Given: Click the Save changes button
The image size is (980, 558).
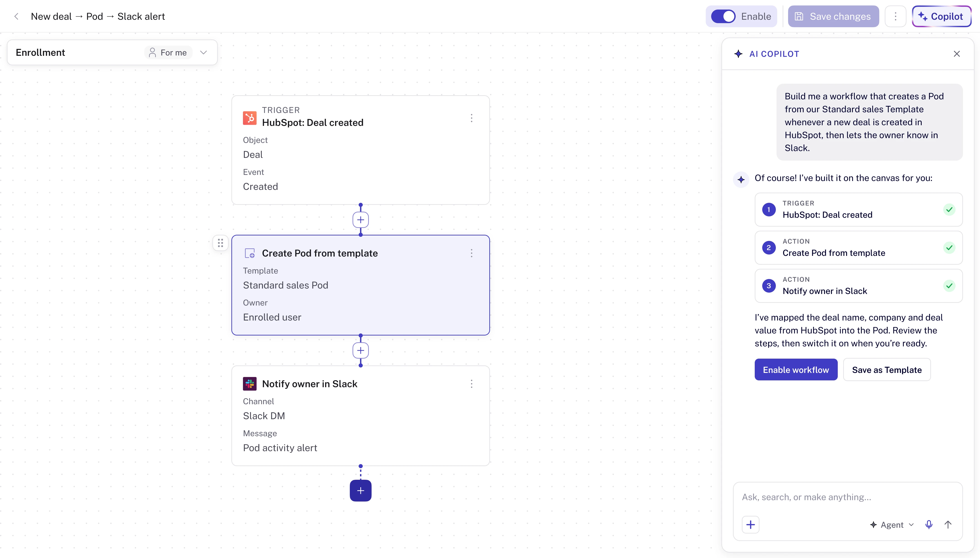Looking at the screenshot, I should [x=833, y=17].
